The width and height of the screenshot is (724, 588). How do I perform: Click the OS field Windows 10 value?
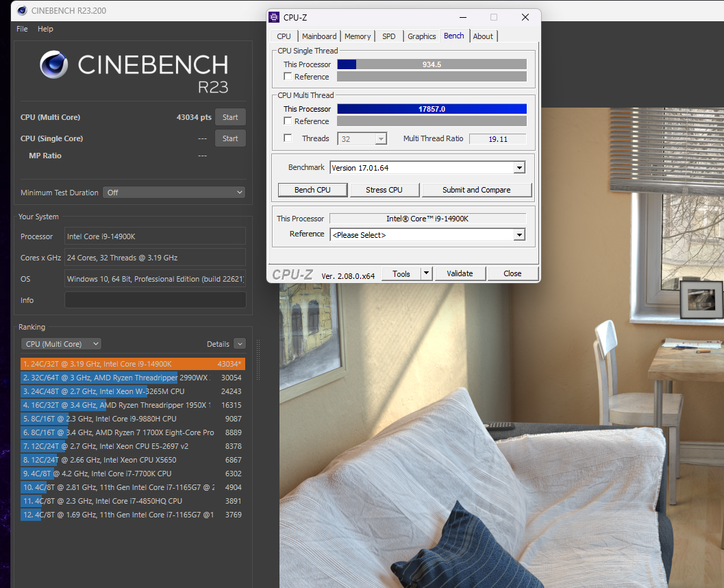155,278
